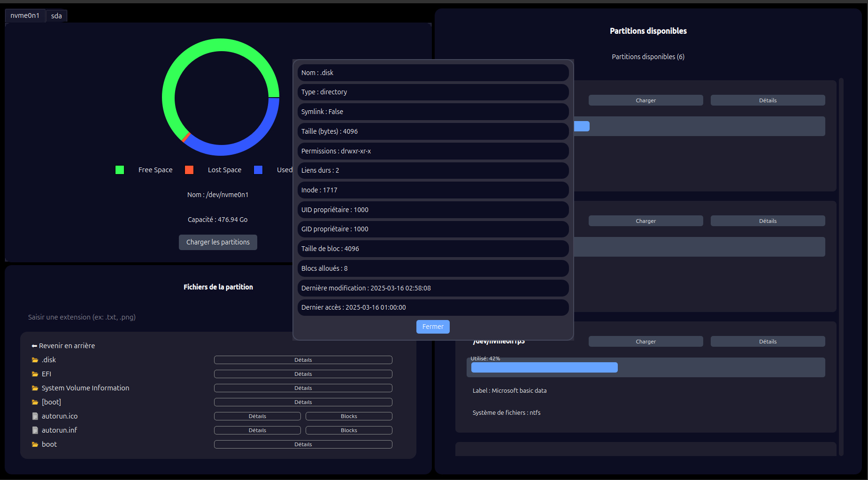Open the .disk folder icon

[x=35, y=360]
